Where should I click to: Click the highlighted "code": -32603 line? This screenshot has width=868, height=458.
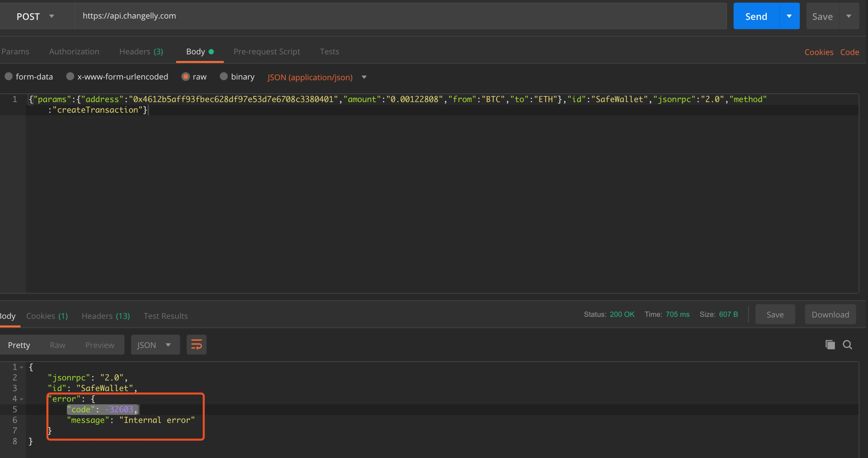103,409
